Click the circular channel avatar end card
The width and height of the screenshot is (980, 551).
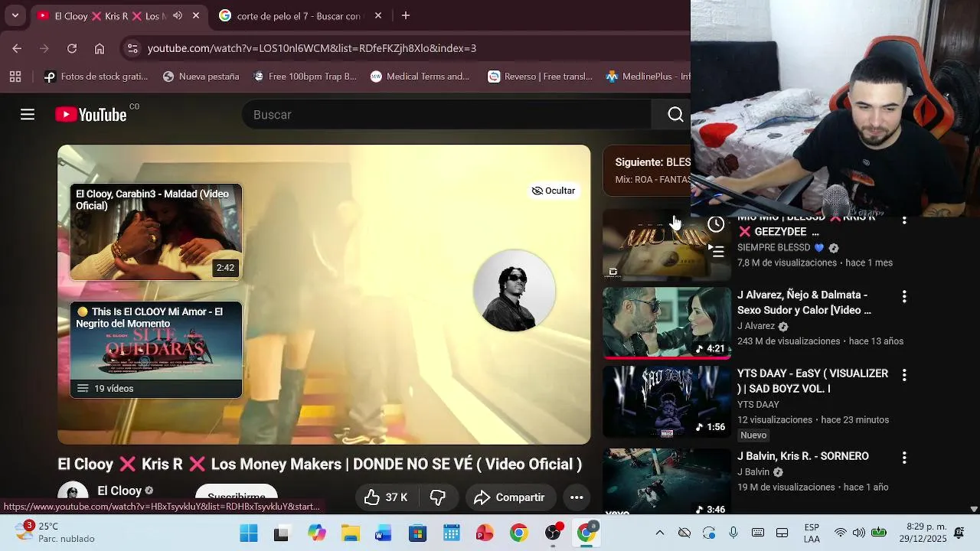pos(514,290)
